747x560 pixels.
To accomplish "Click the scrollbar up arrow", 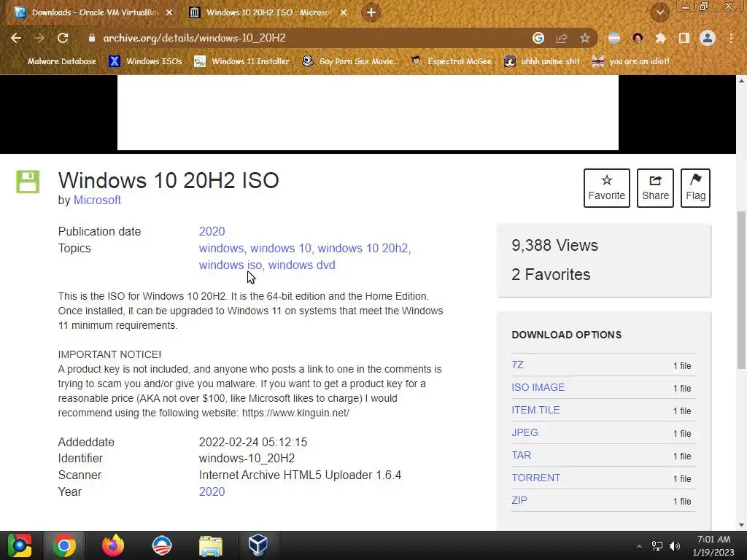I will coord(741,80).
